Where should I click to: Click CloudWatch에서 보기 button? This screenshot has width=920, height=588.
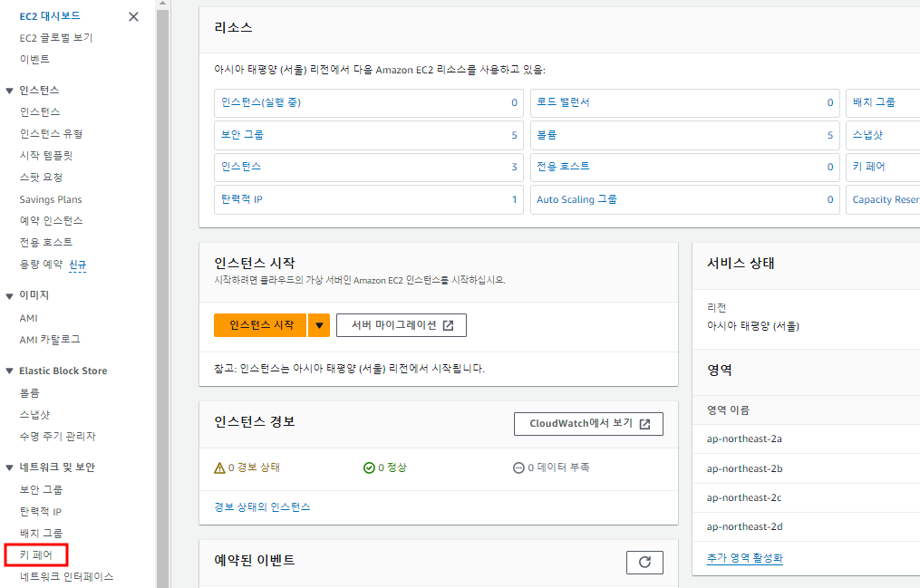588,424
